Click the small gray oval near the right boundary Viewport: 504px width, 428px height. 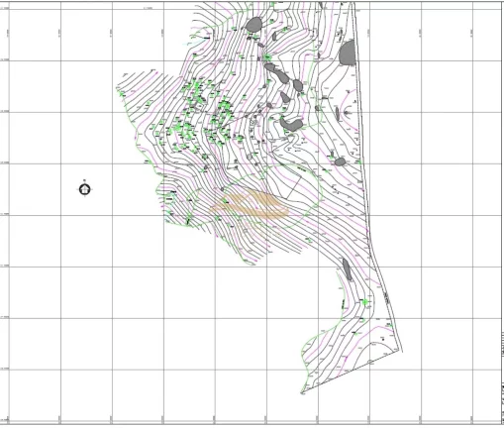(340, 161)
